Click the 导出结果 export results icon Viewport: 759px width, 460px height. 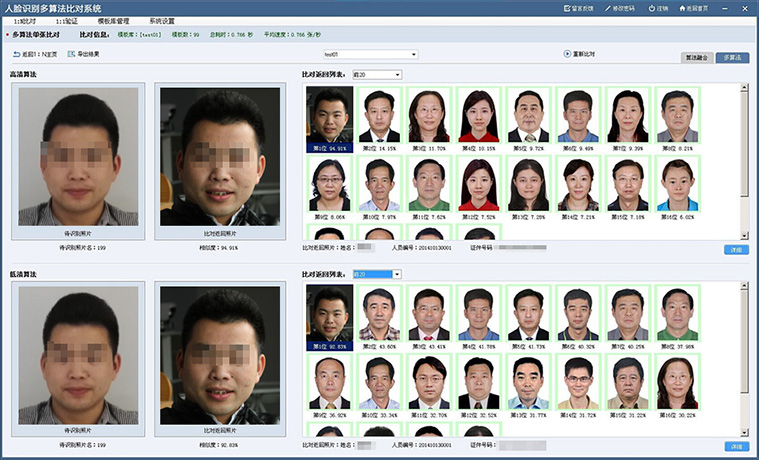coord(69,53)
